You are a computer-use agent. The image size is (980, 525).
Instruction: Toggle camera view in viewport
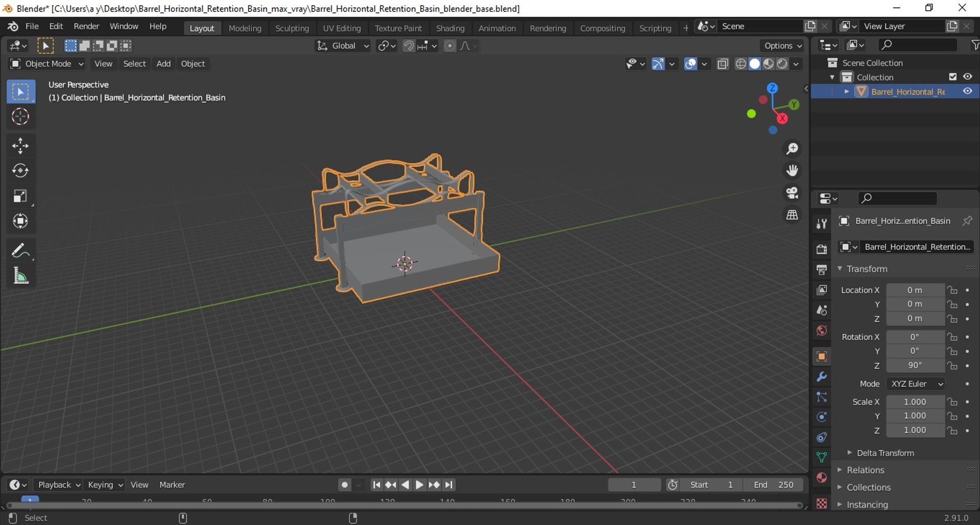792,193
